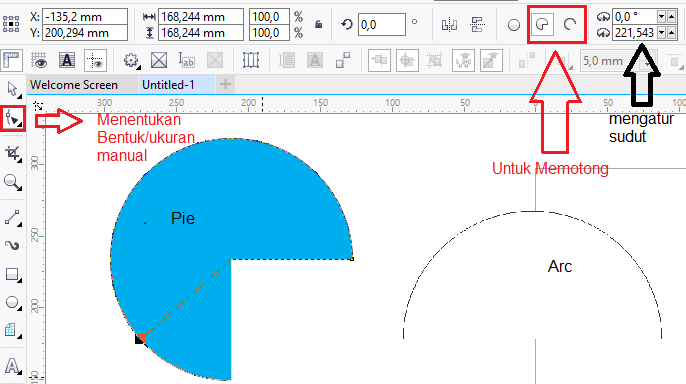This screenshot has width=686, height=384.
Task: Decrease the ending angle 221,543 value
Action: (662, 32)
